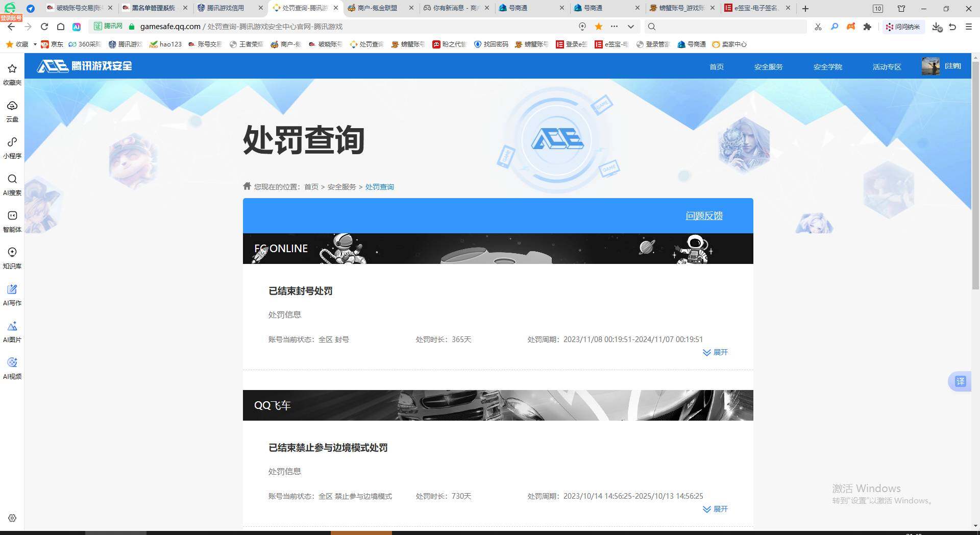
Task: Open the 安全学院 navigation menu
Action: (x=827, y=66)
